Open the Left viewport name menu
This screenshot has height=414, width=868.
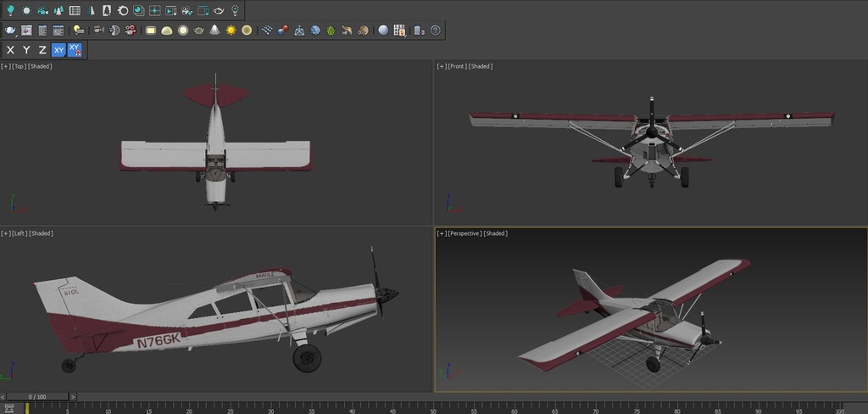[x=20, y=233]
